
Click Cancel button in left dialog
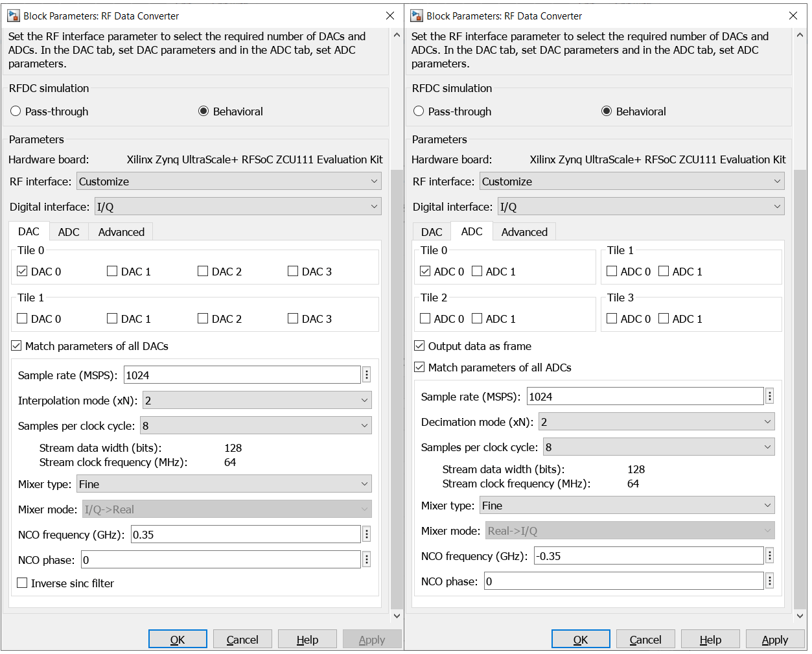click(242, 639)
